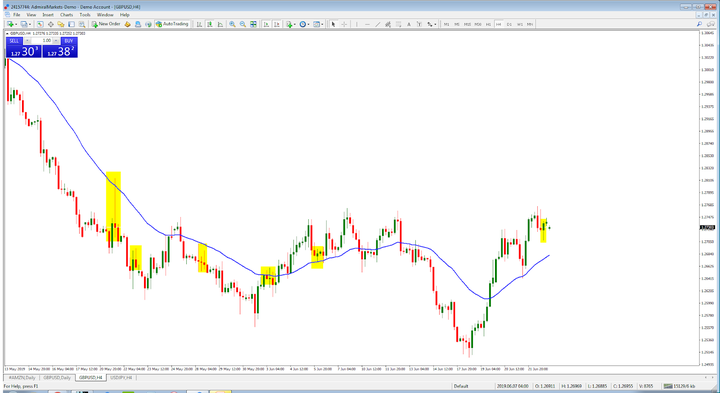720x393 pixels.
Task: Open the Charts menu
Action: pyautogui.click(x=67, y=15)
